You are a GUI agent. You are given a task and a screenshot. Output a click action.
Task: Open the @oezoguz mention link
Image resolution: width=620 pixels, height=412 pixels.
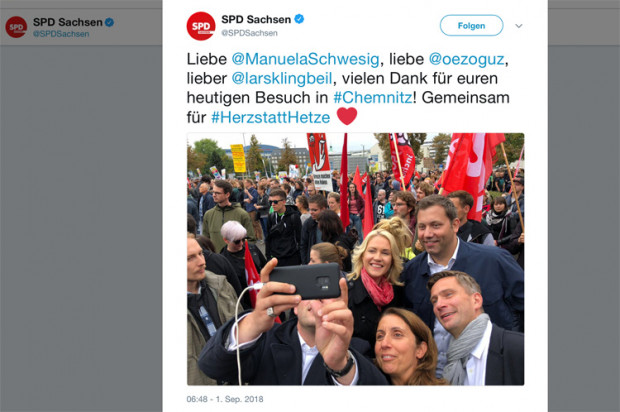tap(467, 59)
